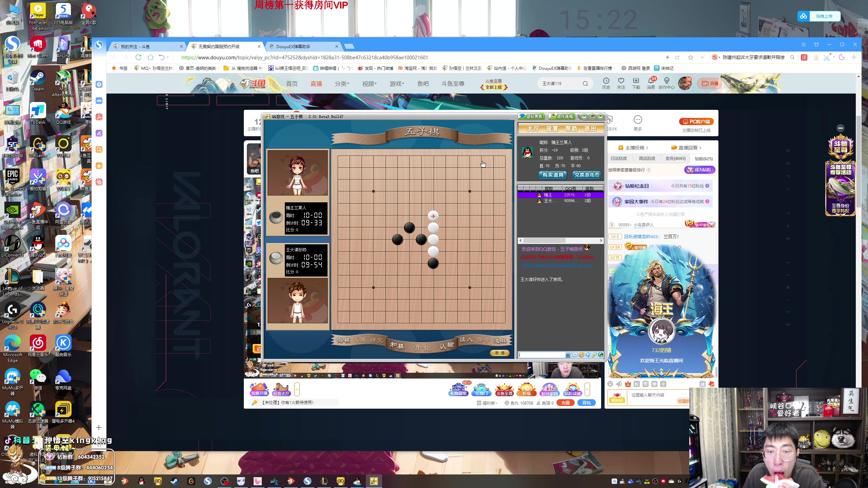Click the search magnifier in the Douyu search box

[x=585, y=84]
